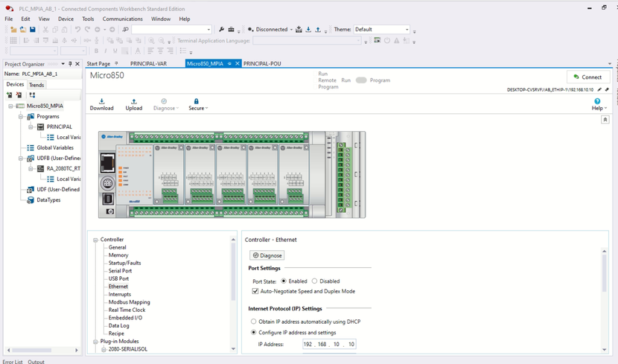Click the add device icon in Project Organizer

[x=9, y=95]
